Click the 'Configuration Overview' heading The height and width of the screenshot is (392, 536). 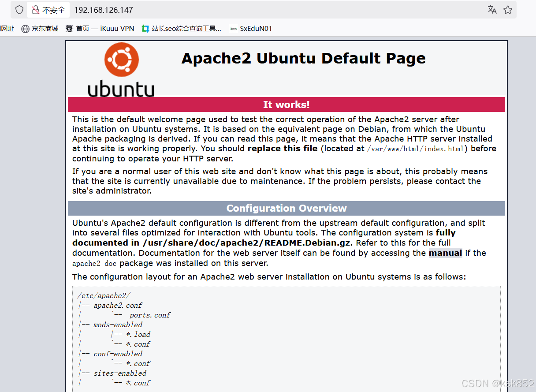tap(287, 208)
